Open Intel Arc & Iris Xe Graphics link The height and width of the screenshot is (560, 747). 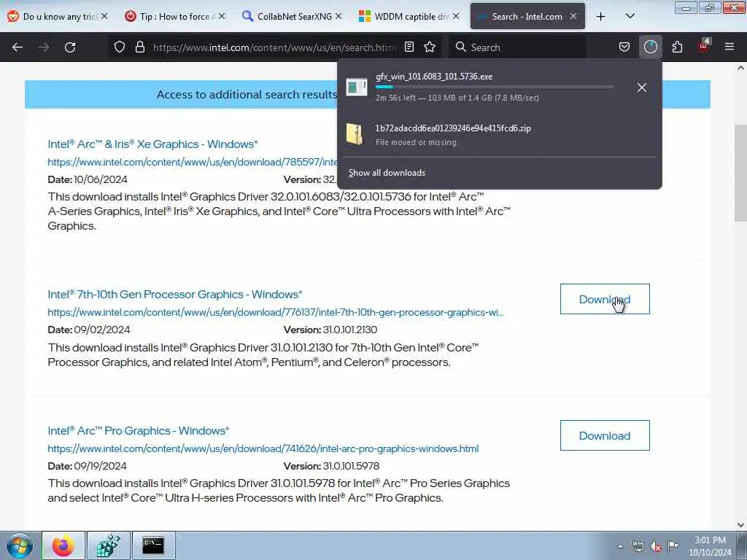152,144
